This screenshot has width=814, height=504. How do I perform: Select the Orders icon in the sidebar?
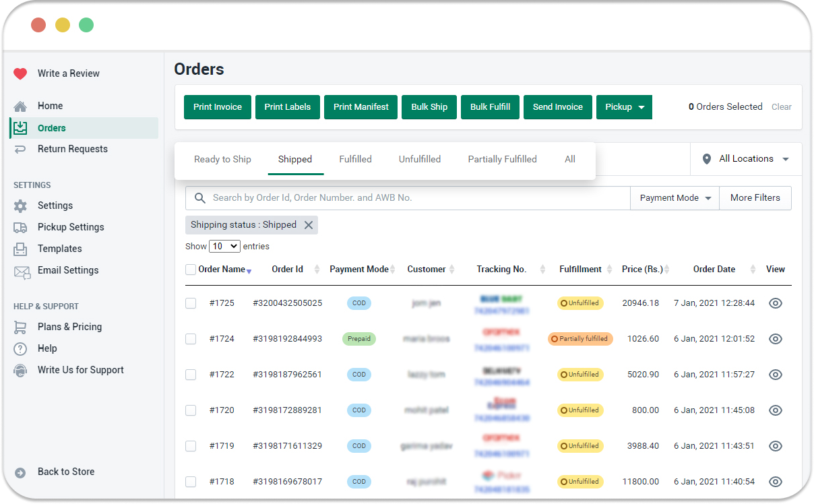point(22,127)
